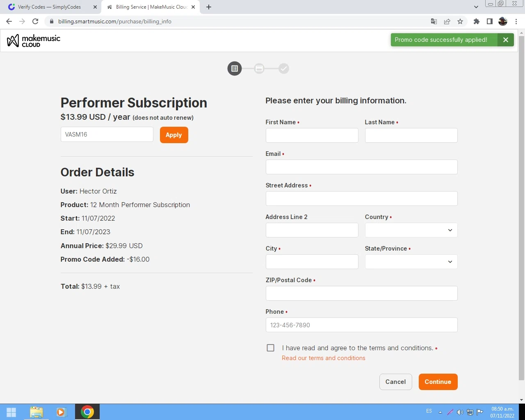525x420 pixels.
Task: Open Read our terms and conditions link
Action: coord(324,358)
